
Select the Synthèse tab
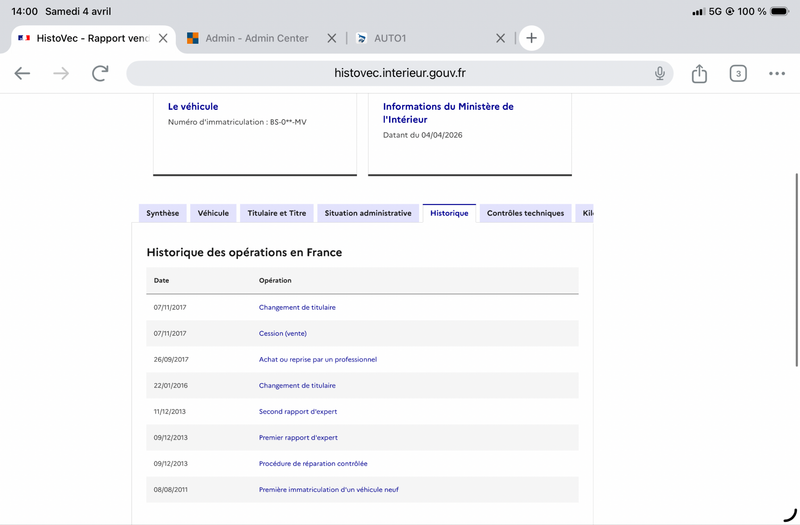click(x=163, y=213)
